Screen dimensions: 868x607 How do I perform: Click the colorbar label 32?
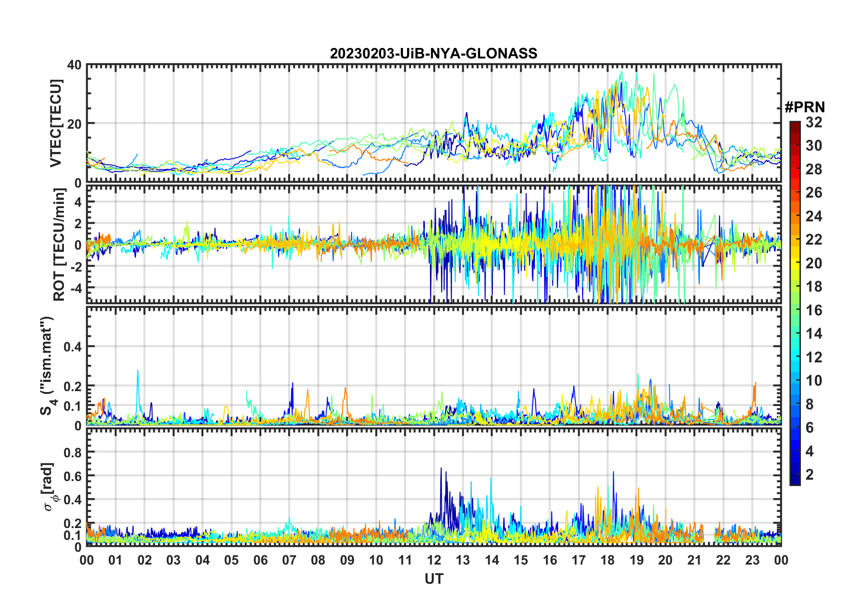pyautogui.click(x=814, y=122)
